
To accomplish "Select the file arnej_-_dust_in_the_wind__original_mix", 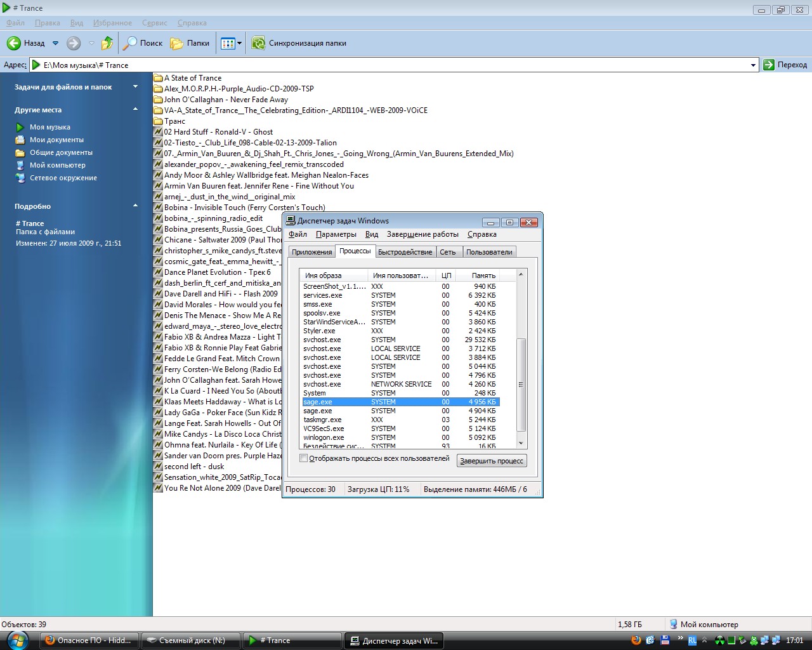I will (x=225, y=197).
